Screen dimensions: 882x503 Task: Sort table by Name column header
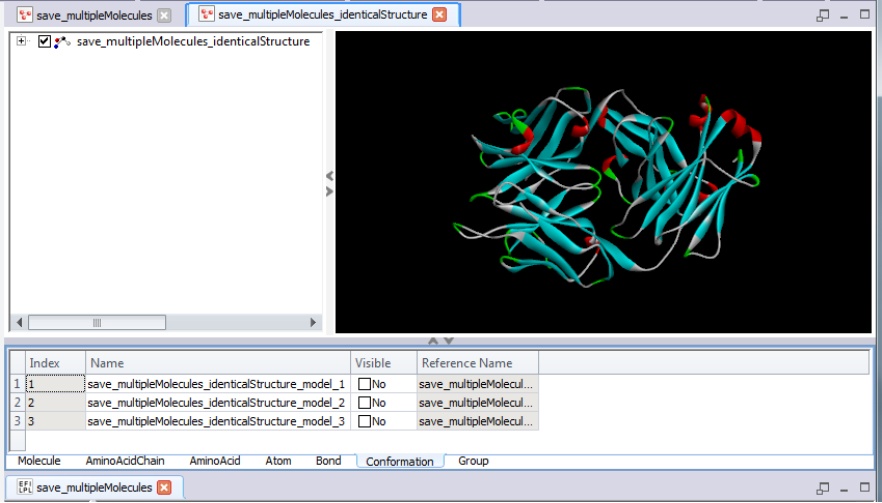(x=218, y=363)
